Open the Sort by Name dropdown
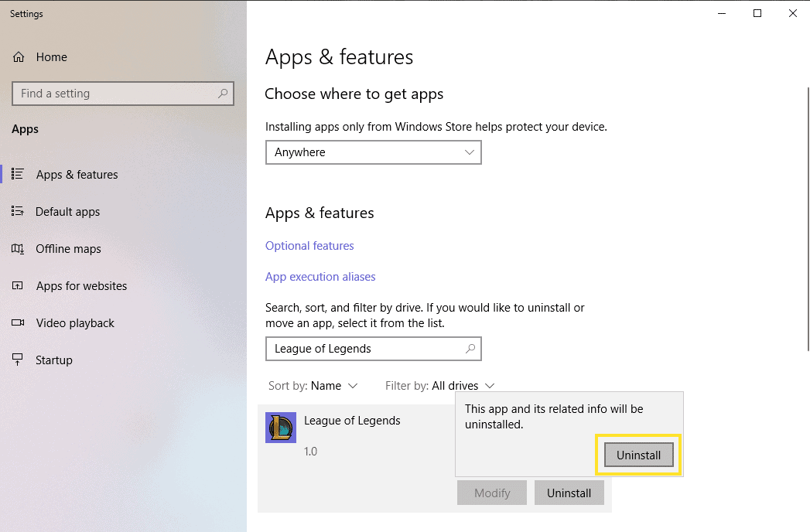810x532 pixels. tap(313, 386)
